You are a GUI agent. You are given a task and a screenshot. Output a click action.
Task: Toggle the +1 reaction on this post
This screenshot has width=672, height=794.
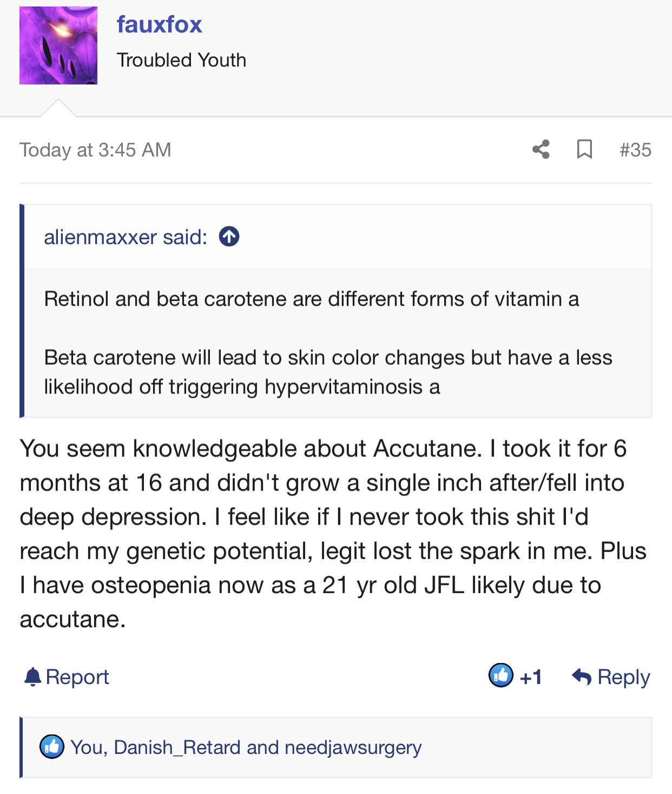[531, 677]
